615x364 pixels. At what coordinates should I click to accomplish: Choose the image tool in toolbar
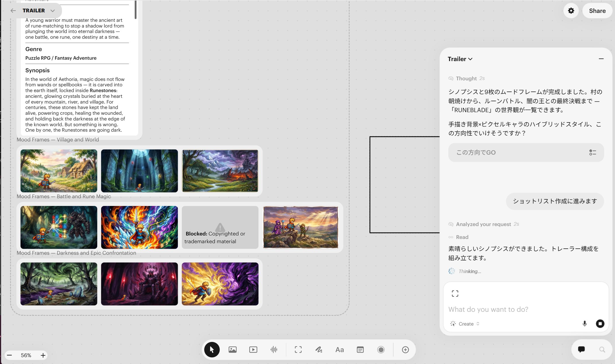[x=232, y=349]
